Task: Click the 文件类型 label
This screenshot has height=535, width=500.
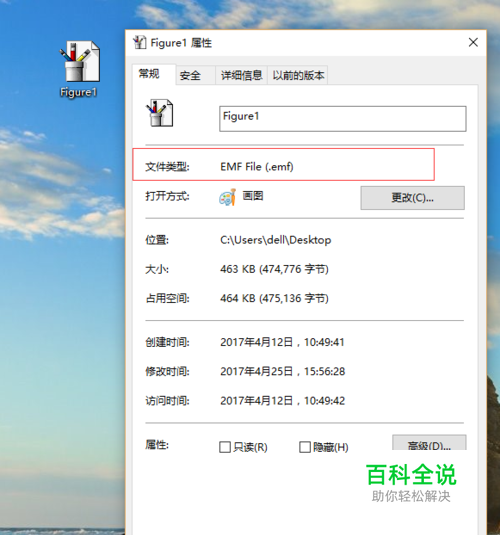Action: (x=167, y=167)
